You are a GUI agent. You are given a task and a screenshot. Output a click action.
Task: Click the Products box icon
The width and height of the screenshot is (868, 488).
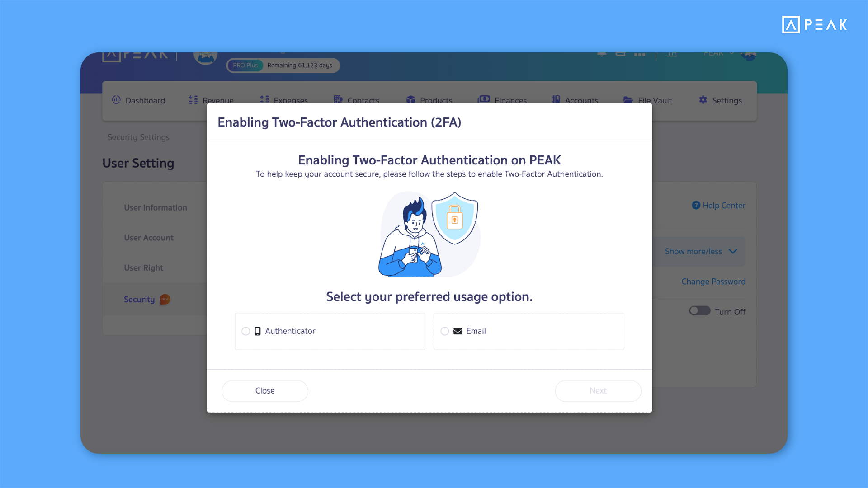(410, 100)
